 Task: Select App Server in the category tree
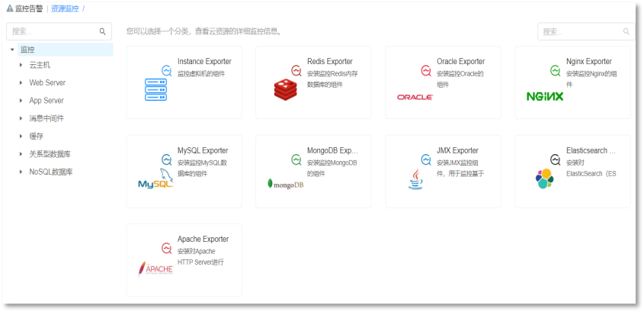46,100
